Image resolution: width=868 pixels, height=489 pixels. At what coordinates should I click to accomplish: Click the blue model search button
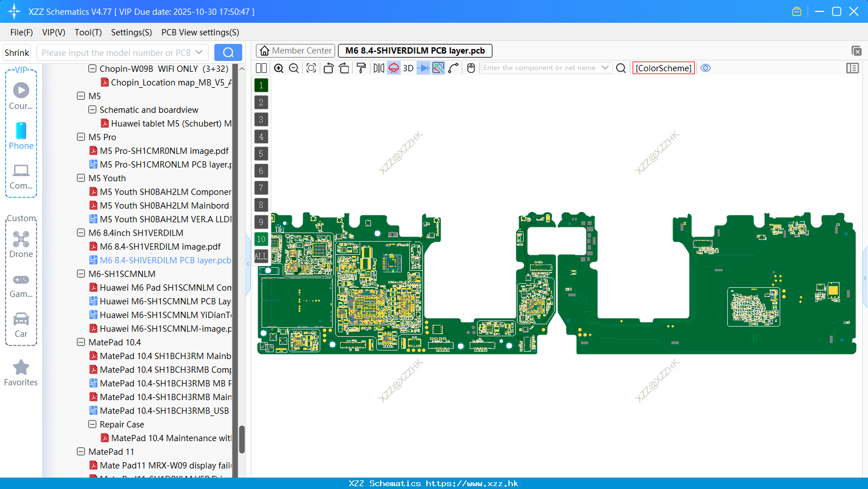click(228, 52)
